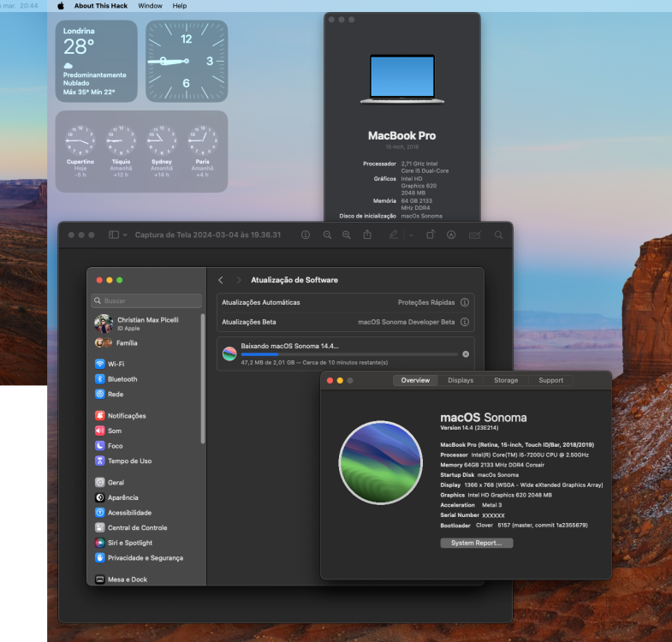The width and height of the screenshot is (672, 642).
Task: Open Christian Max Picelli Apple ID
Action: [x=146, y=324]
